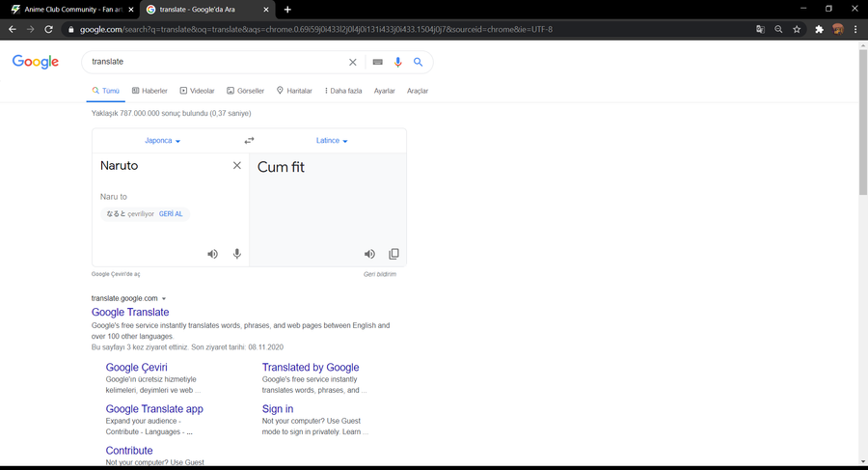The width and height of the screenshot is (868, 470).
Task: Close the Anime Club Community tab
Action: 131,10
